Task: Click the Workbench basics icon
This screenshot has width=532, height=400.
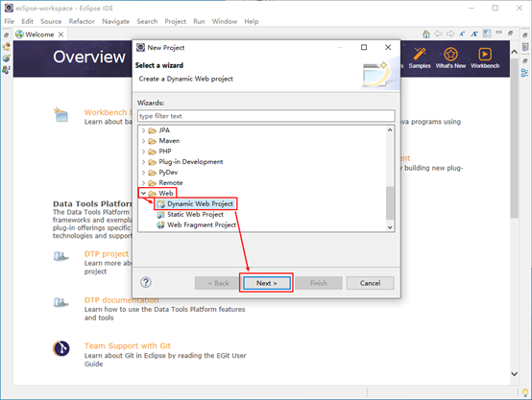Action: (61, 114)
